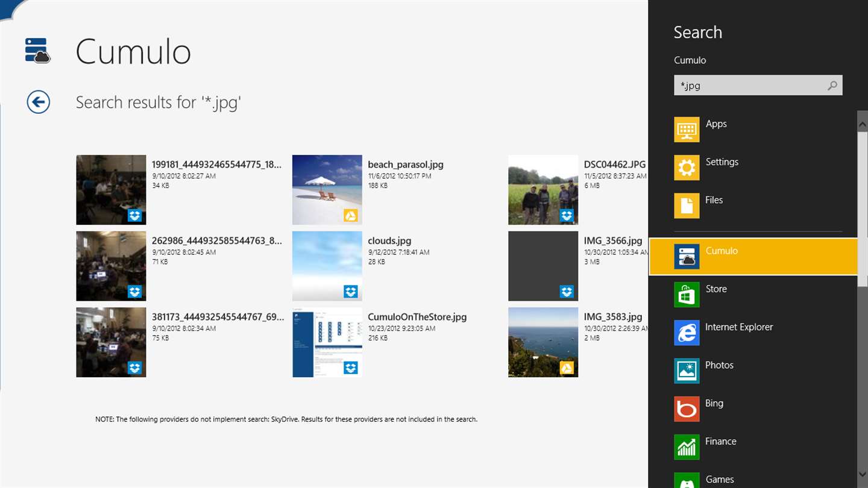Click the Store shopping bag icon
This screenshot has width=868, height=488.
[687, 295]
